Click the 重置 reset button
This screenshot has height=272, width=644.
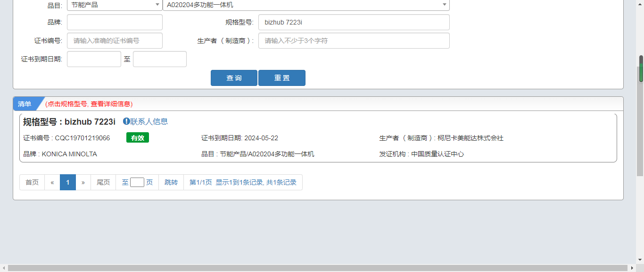tap(282, 78)
